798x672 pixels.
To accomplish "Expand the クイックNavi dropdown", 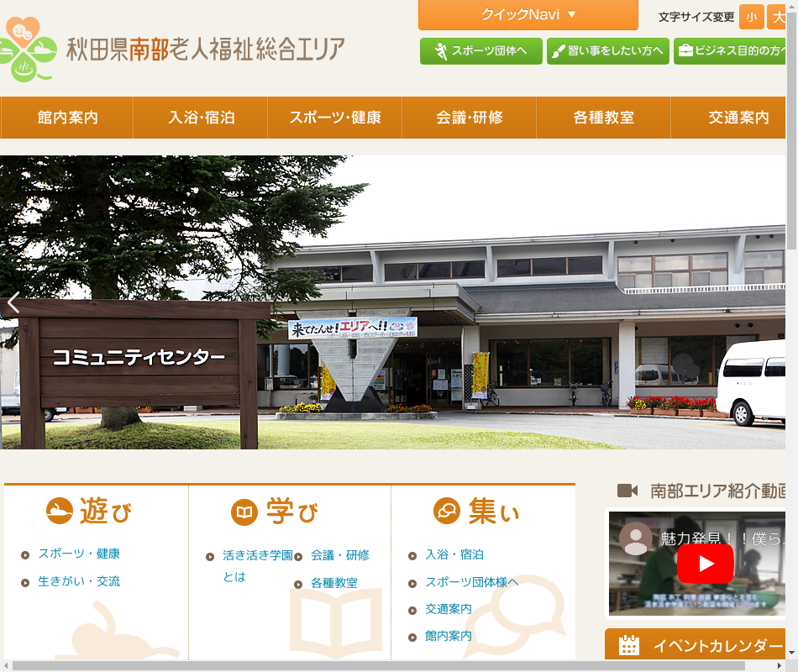I will pos(528,14).
